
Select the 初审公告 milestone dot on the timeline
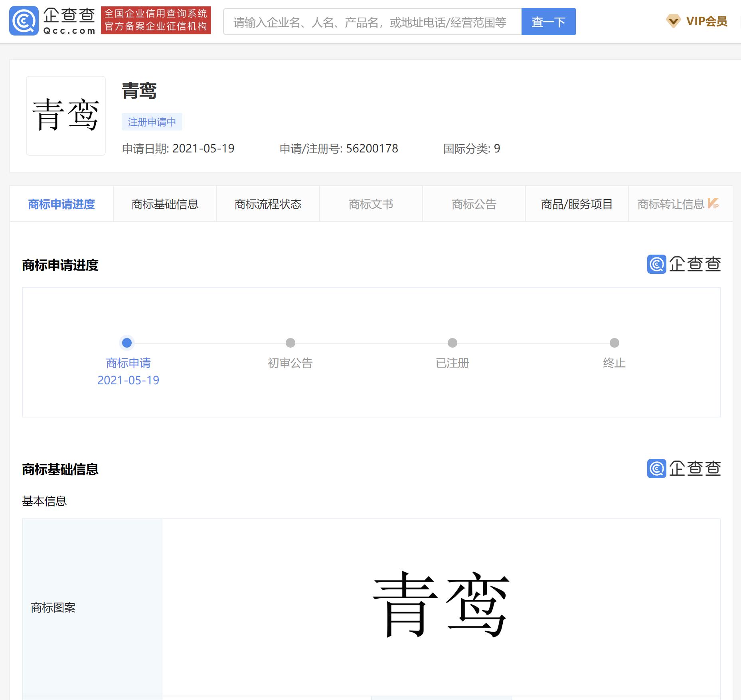(290, 343)
